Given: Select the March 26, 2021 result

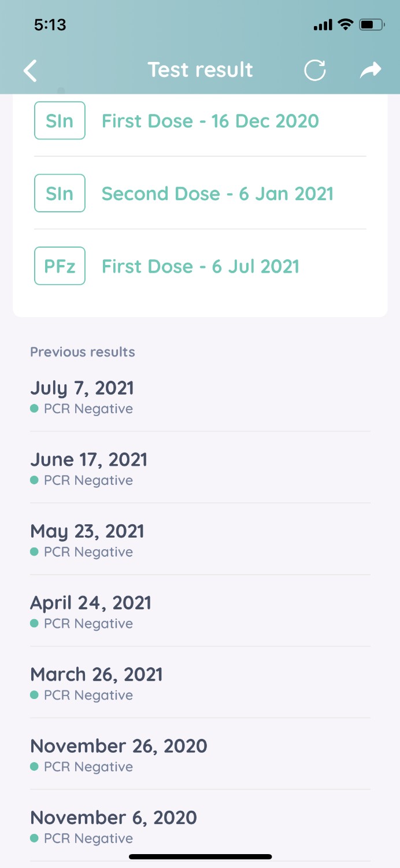Looking at the screenshot, I should [200, 683].
